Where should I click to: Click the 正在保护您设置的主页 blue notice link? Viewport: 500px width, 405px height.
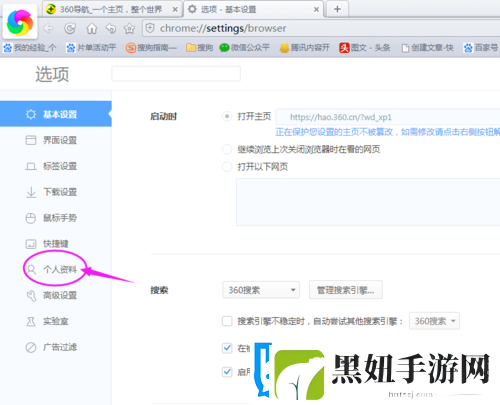(388, 132)
